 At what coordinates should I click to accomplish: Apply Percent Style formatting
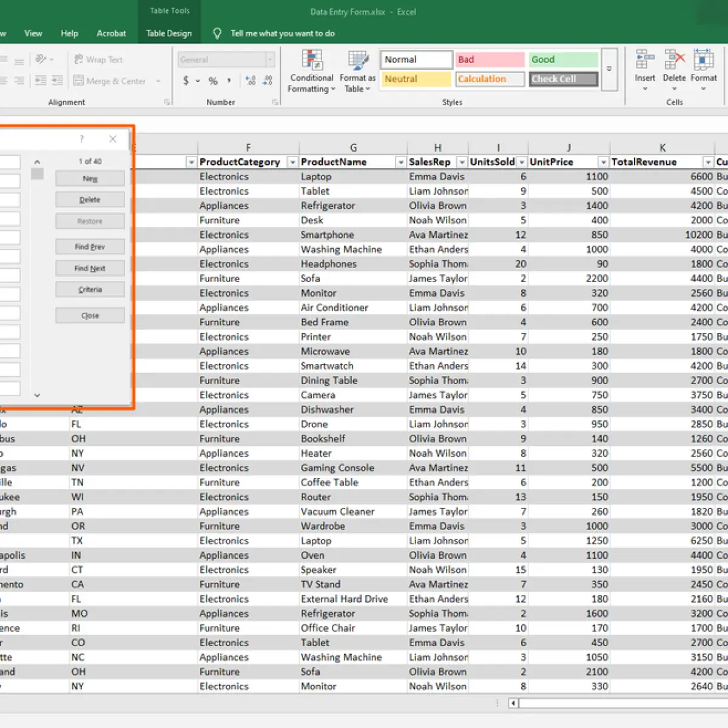click(213, 81)
